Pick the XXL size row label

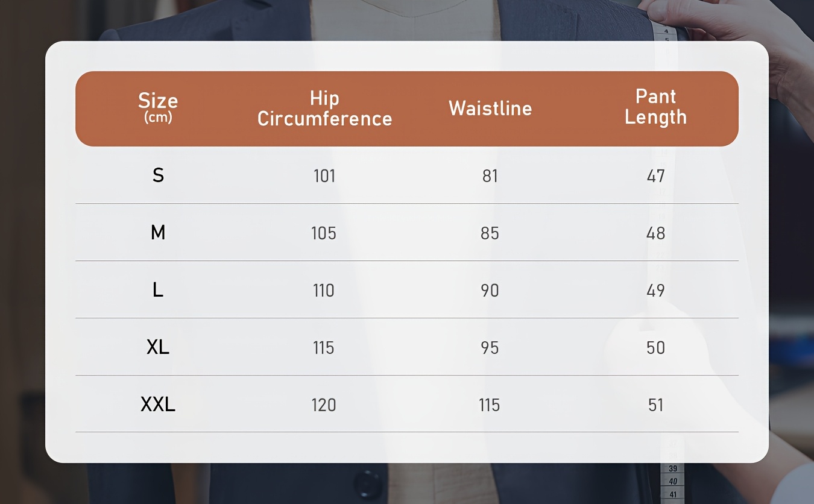158,405
